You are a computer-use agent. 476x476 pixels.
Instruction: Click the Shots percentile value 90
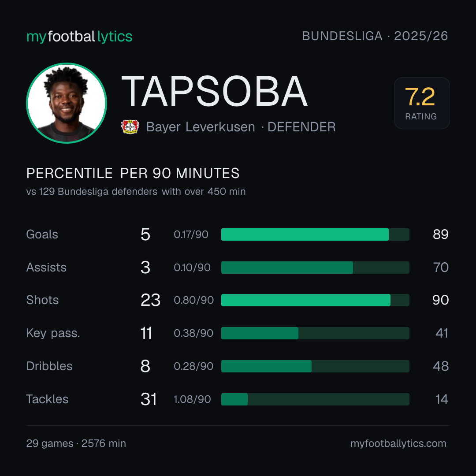[440, 300]
